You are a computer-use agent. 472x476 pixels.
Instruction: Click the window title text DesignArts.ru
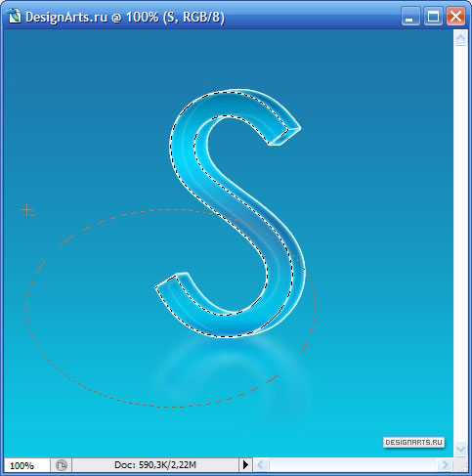point(66,17)
